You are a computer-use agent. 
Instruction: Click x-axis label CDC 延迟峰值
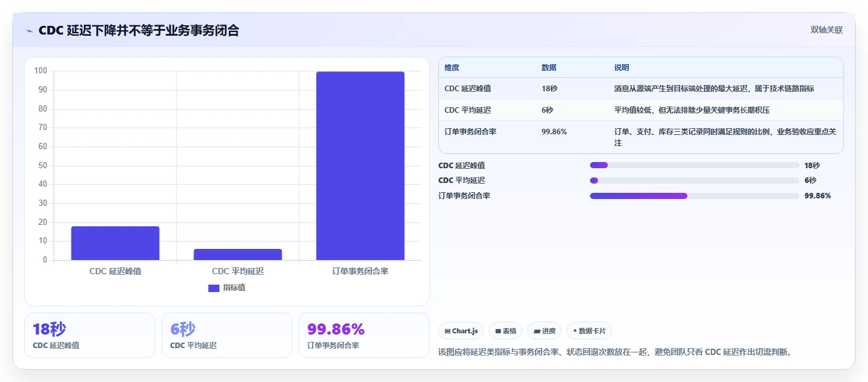tap(115, 271)
